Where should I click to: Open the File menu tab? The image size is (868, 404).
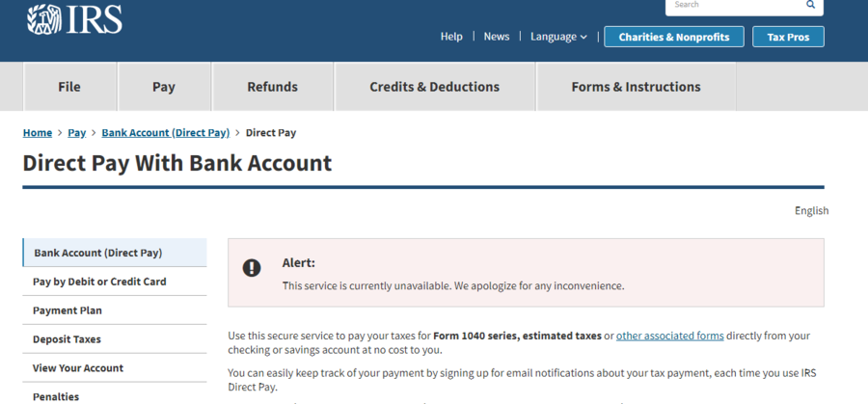coord(69,87)
